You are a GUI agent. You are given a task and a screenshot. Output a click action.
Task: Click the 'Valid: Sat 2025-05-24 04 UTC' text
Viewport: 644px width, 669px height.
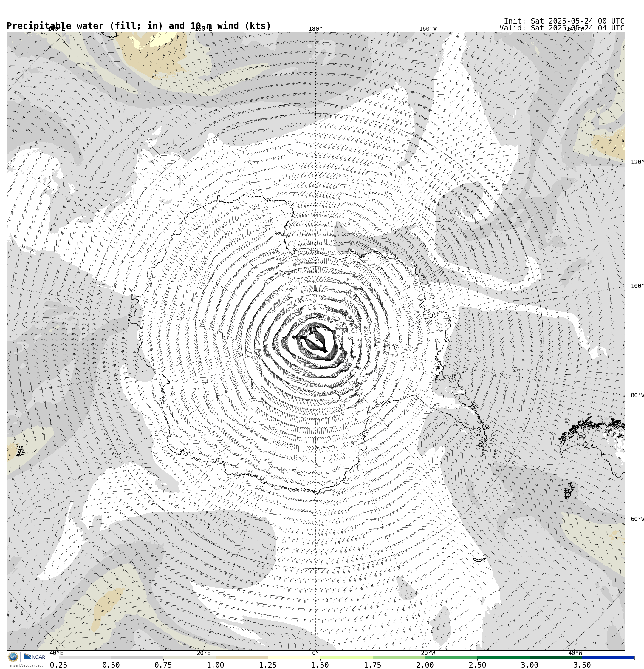tap(562, 28)
